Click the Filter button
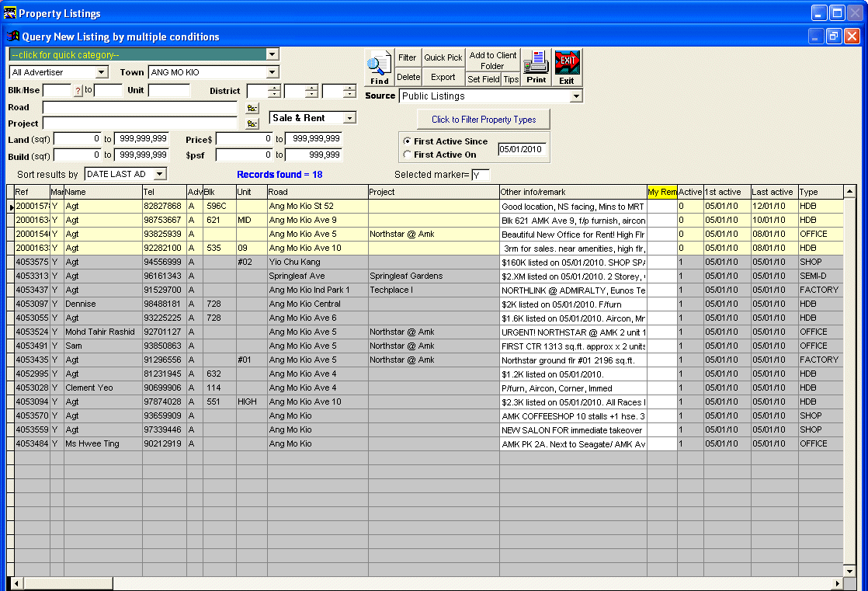 tap(408, 57)
